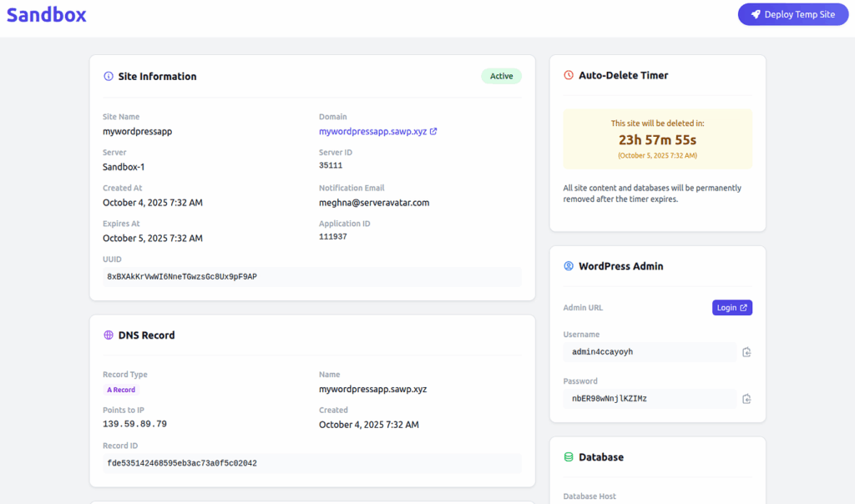
Task: Click the external link icon next to domain
Action: coord(433,132)
